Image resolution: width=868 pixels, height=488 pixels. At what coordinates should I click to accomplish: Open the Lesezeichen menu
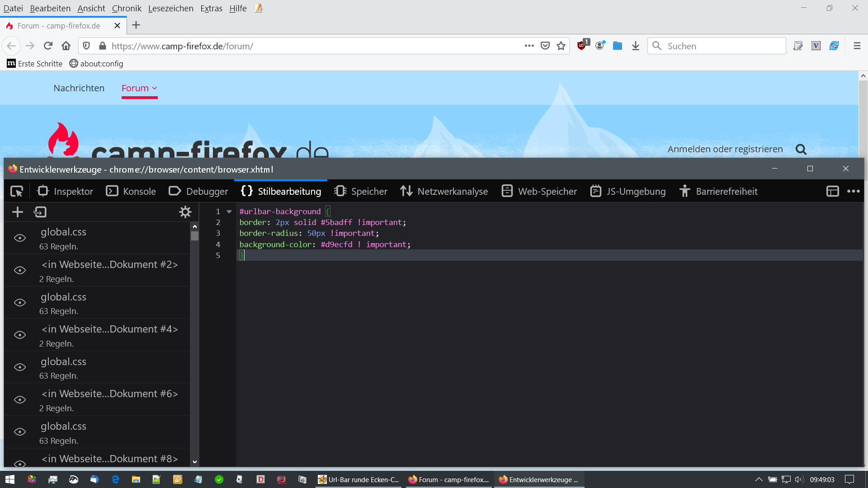(170, 8)
